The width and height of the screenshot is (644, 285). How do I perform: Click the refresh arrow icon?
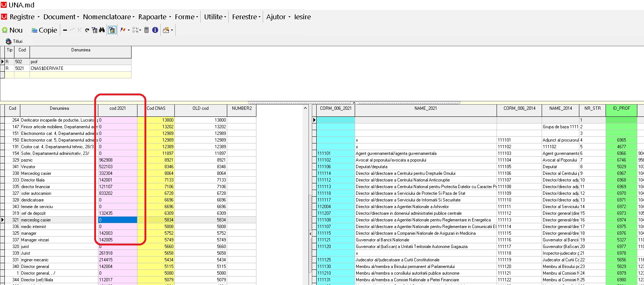click(x=87, y=30)
